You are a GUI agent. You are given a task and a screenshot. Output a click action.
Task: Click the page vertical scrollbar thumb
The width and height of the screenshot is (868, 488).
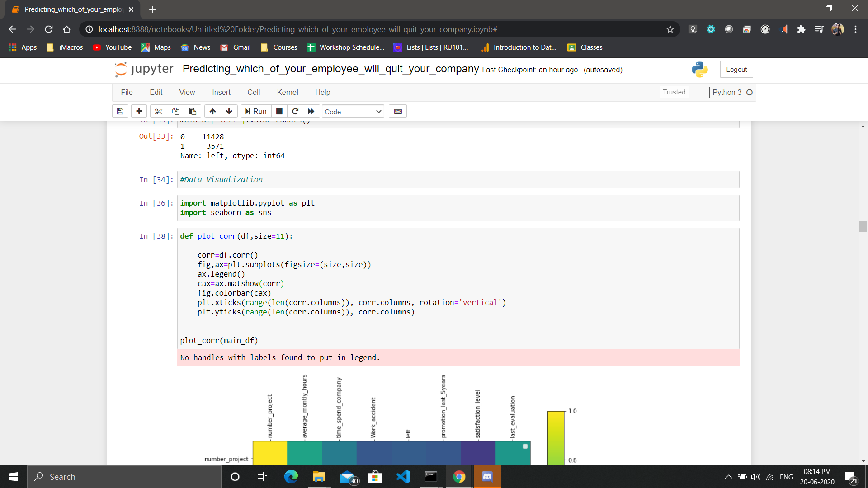coord(863,226)
